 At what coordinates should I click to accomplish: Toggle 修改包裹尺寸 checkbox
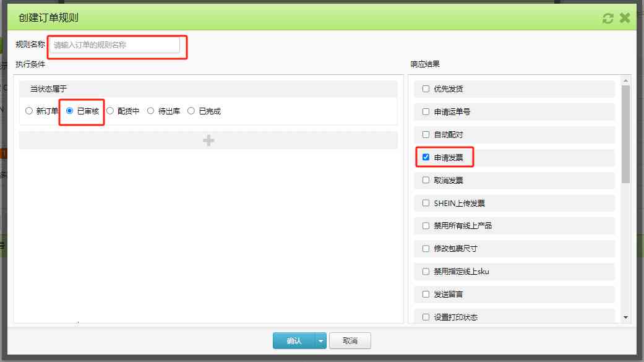(426, 249)
